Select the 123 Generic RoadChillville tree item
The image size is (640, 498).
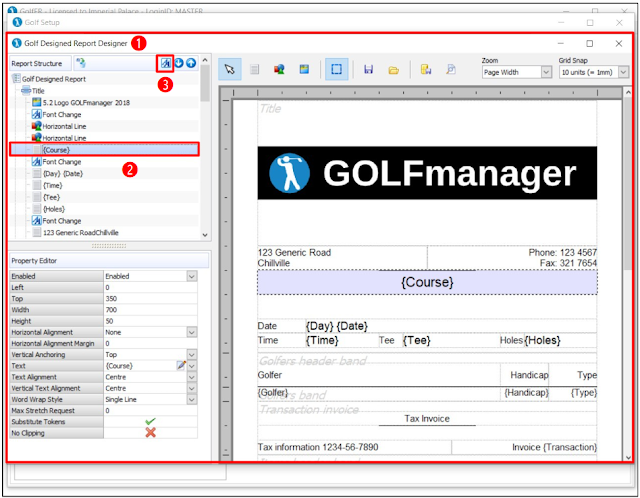(81, 233)
